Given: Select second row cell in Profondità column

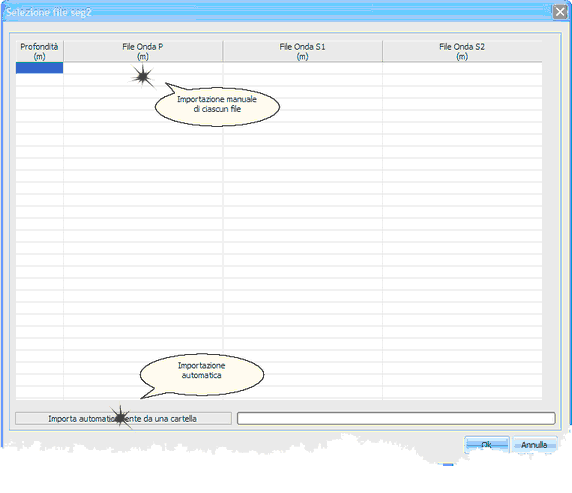Looking at the screenshot, I should point(39,80).
